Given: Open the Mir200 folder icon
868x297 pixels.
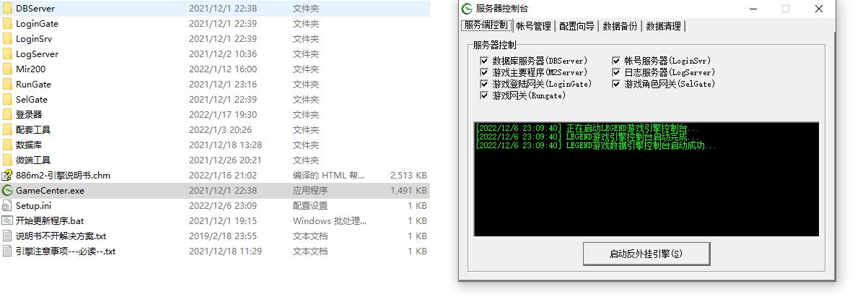Looking at the screenshot, I should point(7,69).
